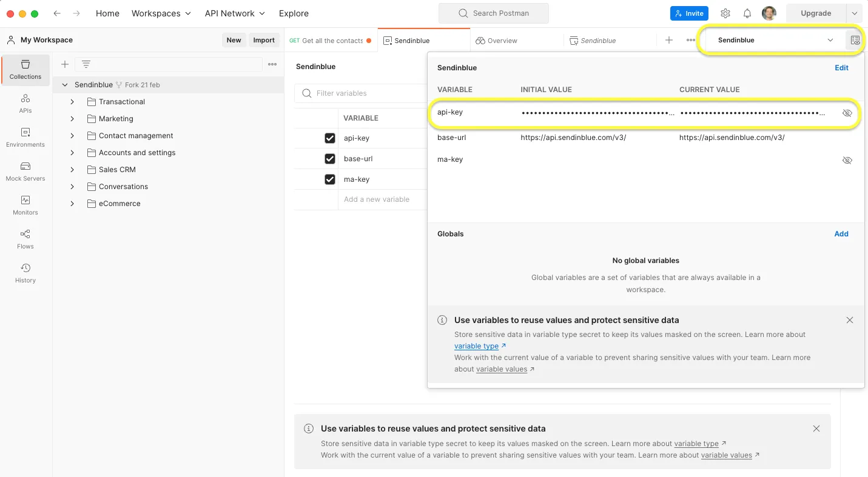Open the collections panel three-dot menu
This screenshot has height=477, width=868.
click(x=272, y=64)
